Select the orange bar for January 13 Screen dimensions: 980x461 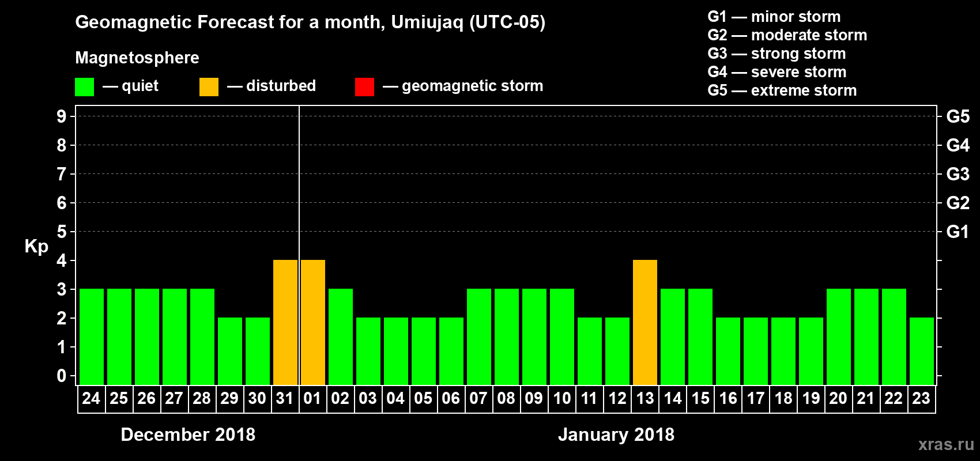(645, 322)
